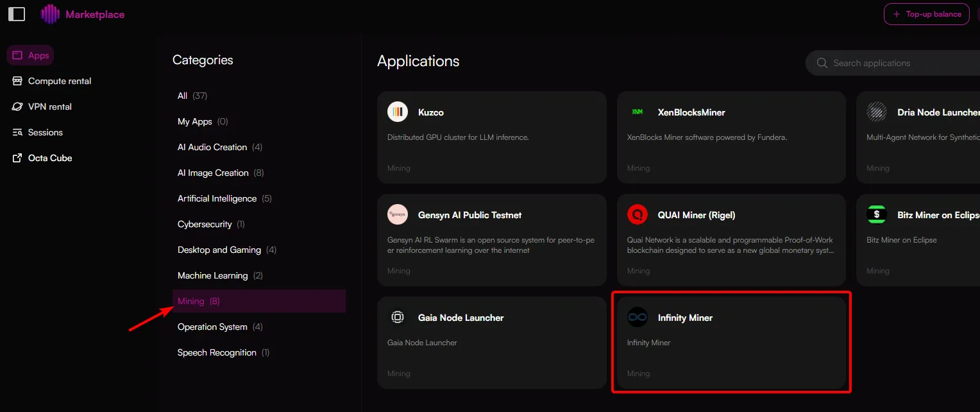Click the Infinity Miner infinity icon
This screenshot has height=412, width=980.
click(638, 317)
